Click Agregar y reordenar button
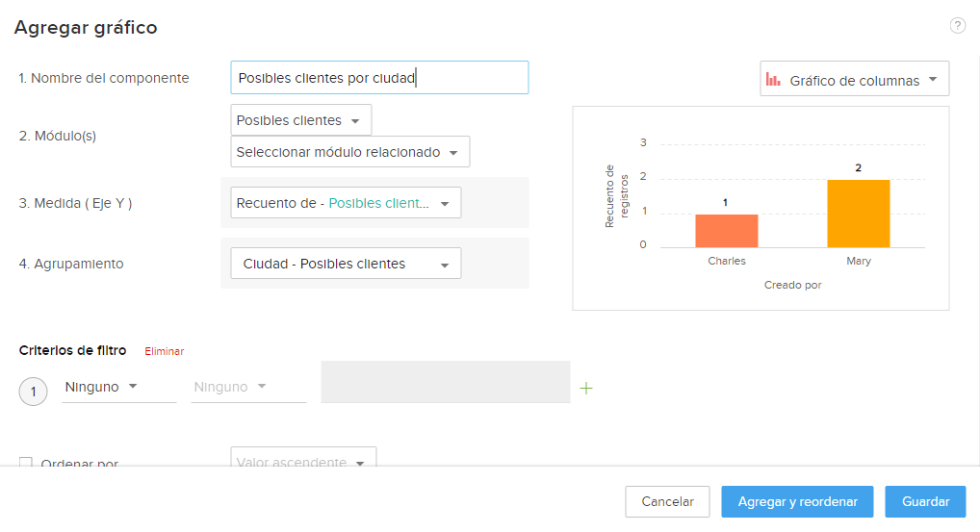Screen dimensions: 980x532 (x=797, y=501)
